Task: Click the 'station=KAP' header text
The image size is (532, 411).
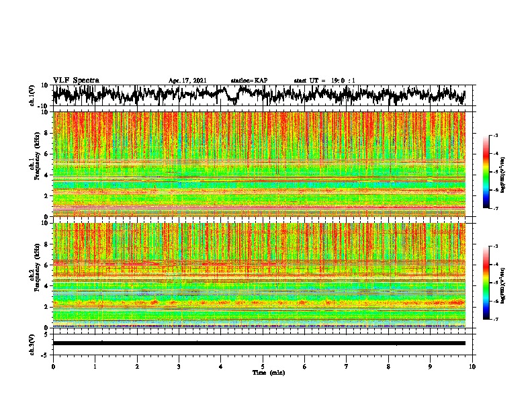Action: coord(249,81)
